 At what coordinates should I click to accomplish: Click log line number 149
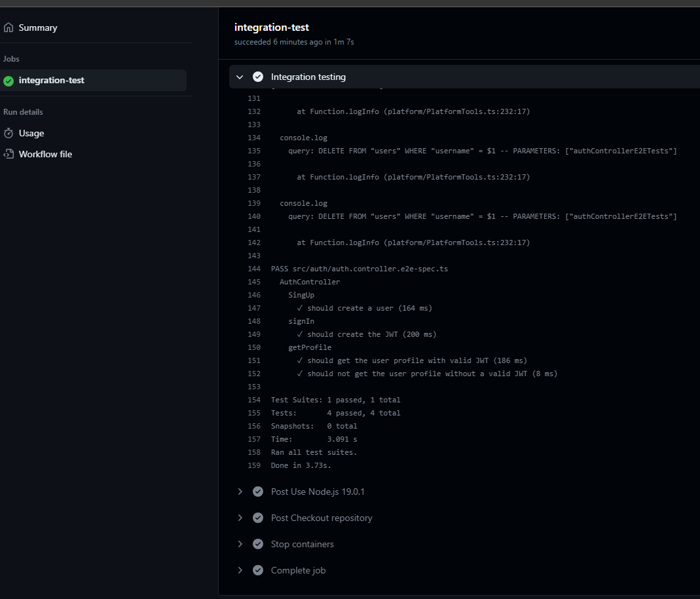coord(254,334)
